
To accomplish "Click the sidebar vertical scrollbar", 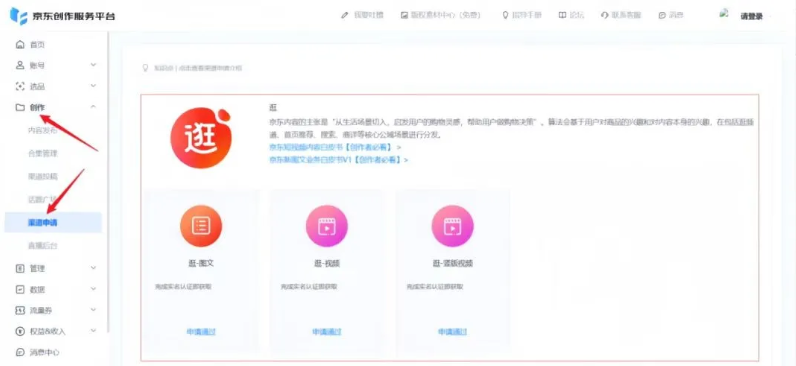I will tap(108, 183).
